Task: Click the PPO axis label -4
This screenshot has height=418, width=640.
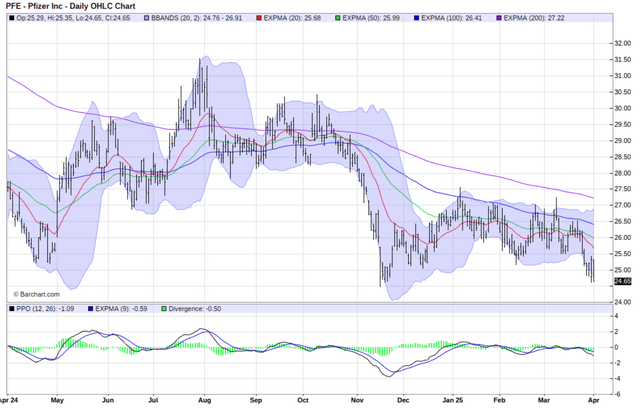Action: coord(618,378)
